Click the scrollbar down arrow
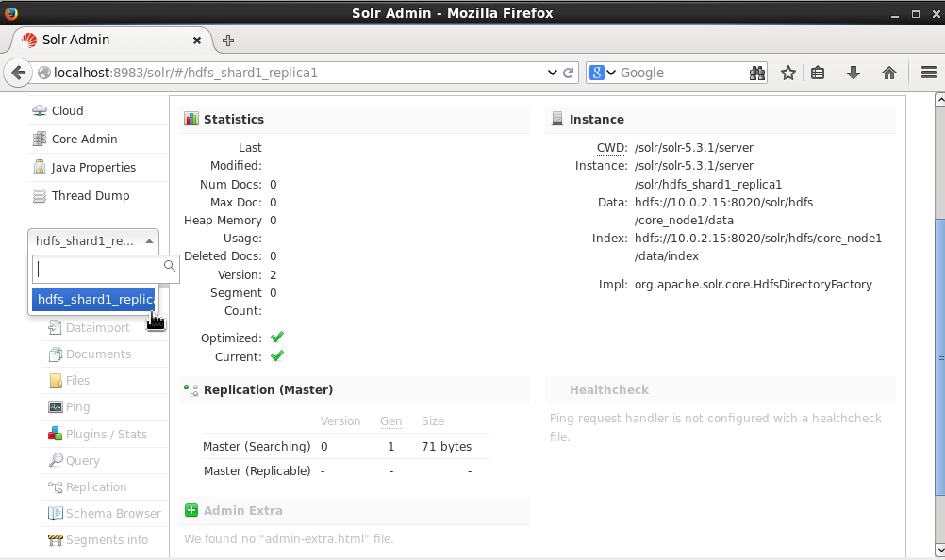 (x=939, y=550)
